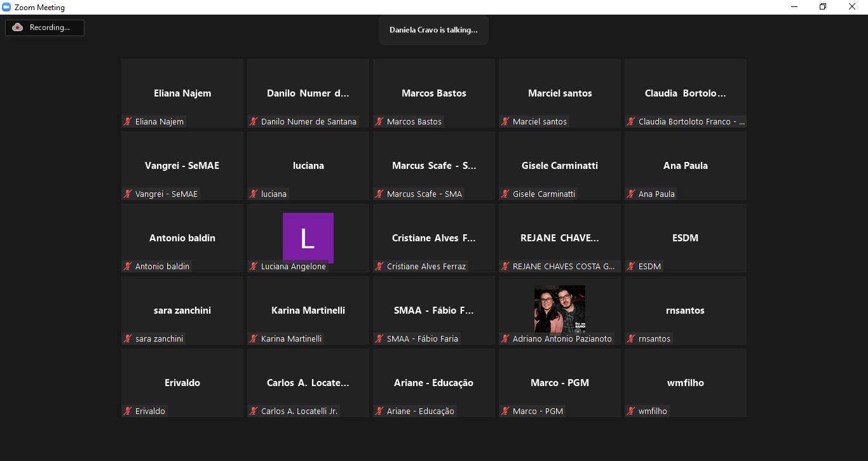Select the Vangrei - SeMAE participant tile

pos(182,166)
